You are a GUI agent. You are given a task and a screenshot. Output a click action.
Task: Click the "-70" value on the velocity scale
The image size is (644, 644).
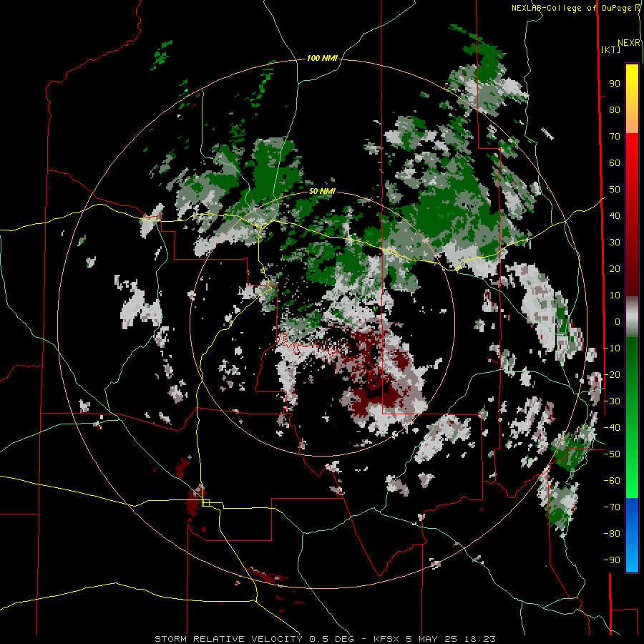tap(612, 507)
